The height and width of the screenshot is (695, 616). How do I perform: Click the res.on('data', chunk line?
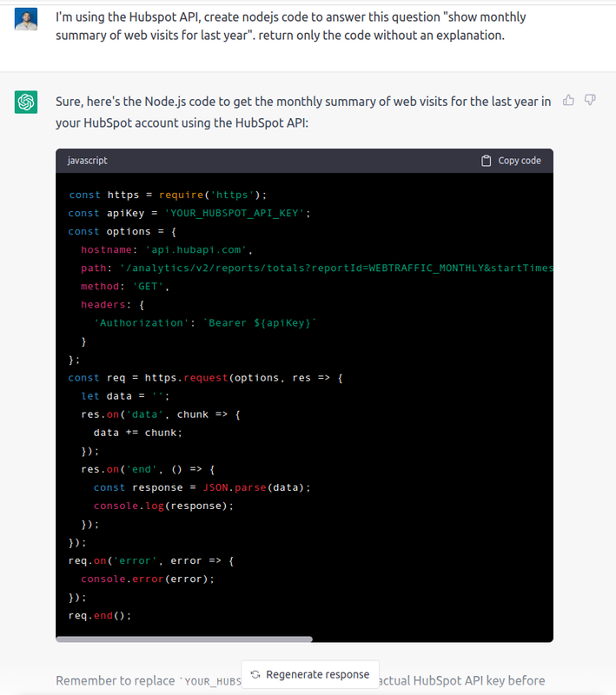161,414
